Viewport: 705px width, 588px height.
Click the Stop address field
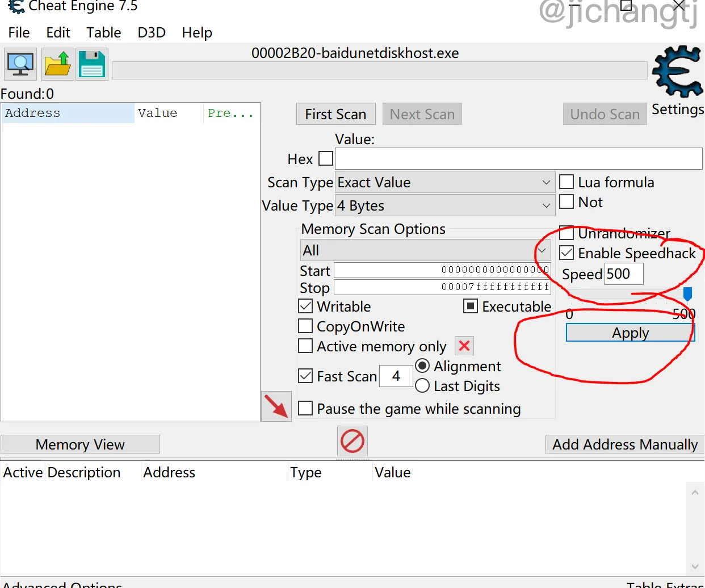click(442, 287)
